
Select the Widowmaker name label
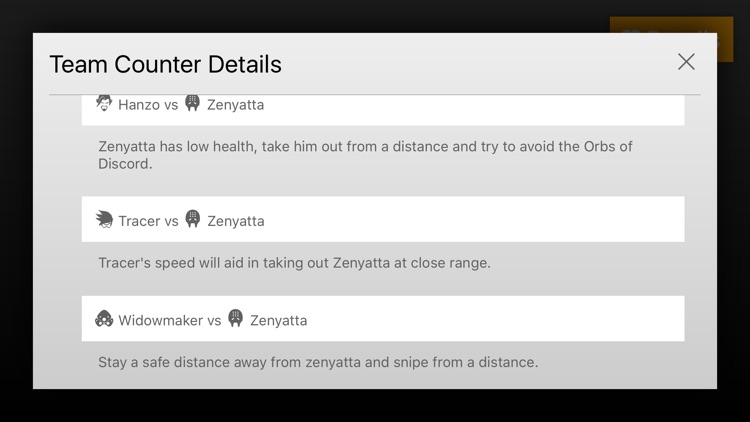coord(161,321)
